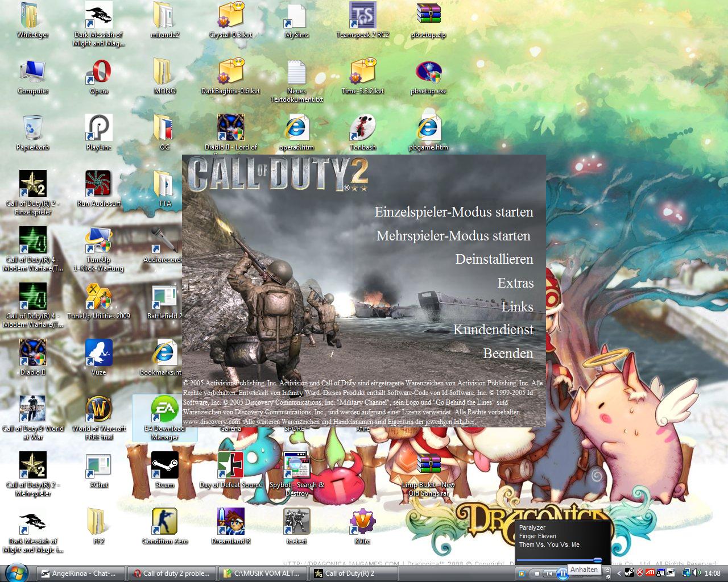Open the pbgame.htm file
Screen dimensions: 728x582
pyautogui.click(x=428, y=133)
